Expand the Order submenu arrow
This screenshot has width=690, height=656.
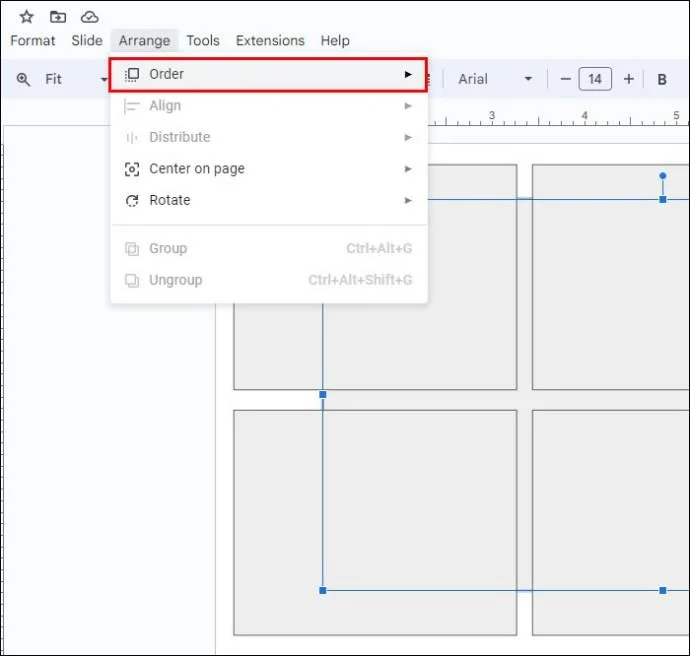(408, 74)
